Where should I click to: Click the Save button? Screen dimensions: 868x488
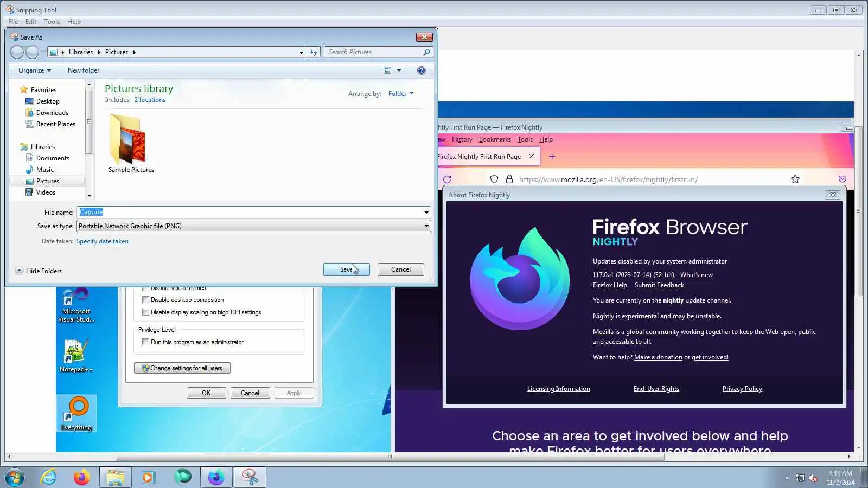pyautogui.click(x=347, y=269)
